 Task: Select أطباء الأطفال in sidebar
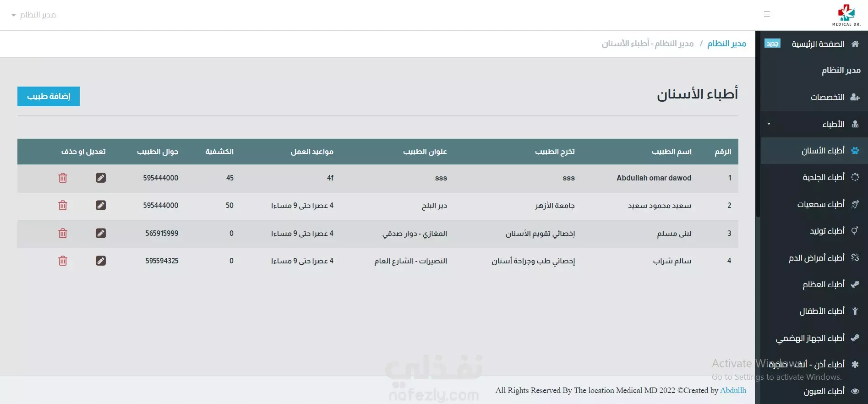click(x=822, y=311)
